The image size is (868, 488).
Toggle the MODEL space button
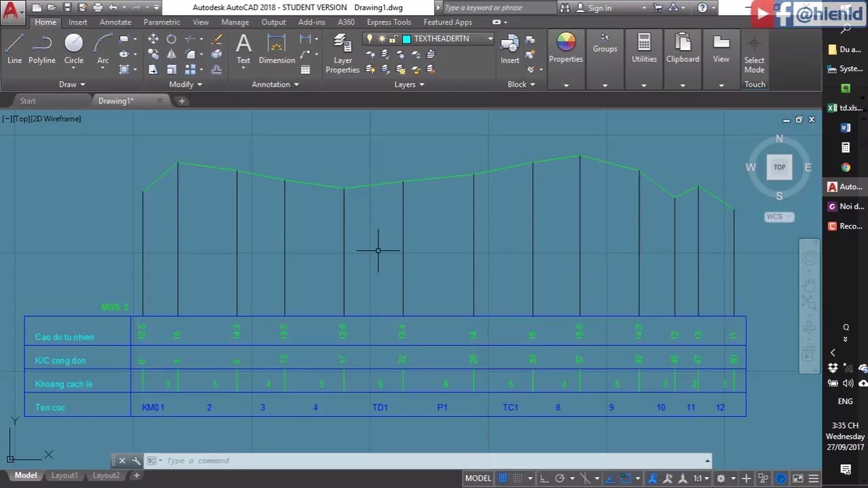(x=478, y=478)
